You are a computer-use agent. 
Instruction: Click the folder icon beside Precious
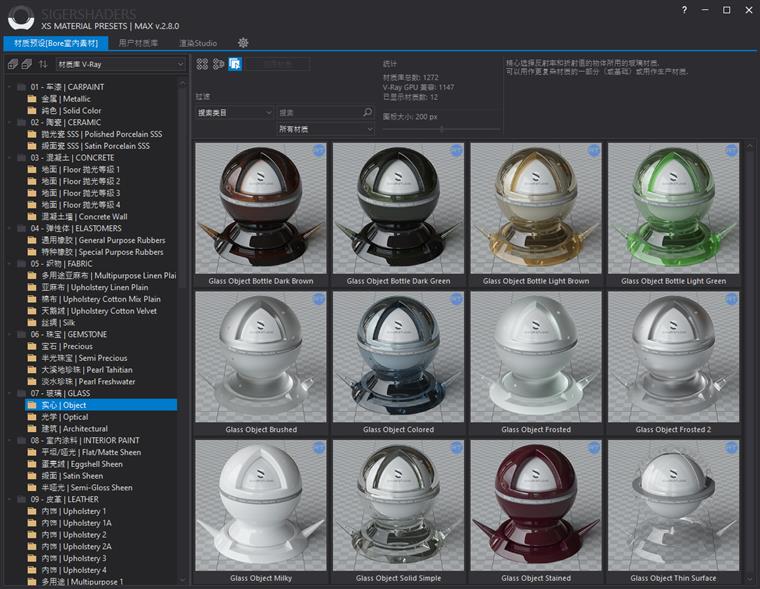pyautogui.click(x=32, y=346)
